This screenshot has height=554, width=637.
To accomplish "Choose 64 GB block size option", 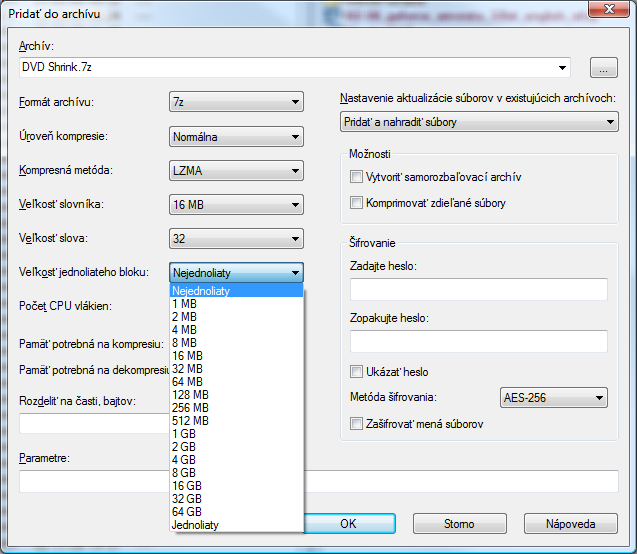I will [236, 512].
